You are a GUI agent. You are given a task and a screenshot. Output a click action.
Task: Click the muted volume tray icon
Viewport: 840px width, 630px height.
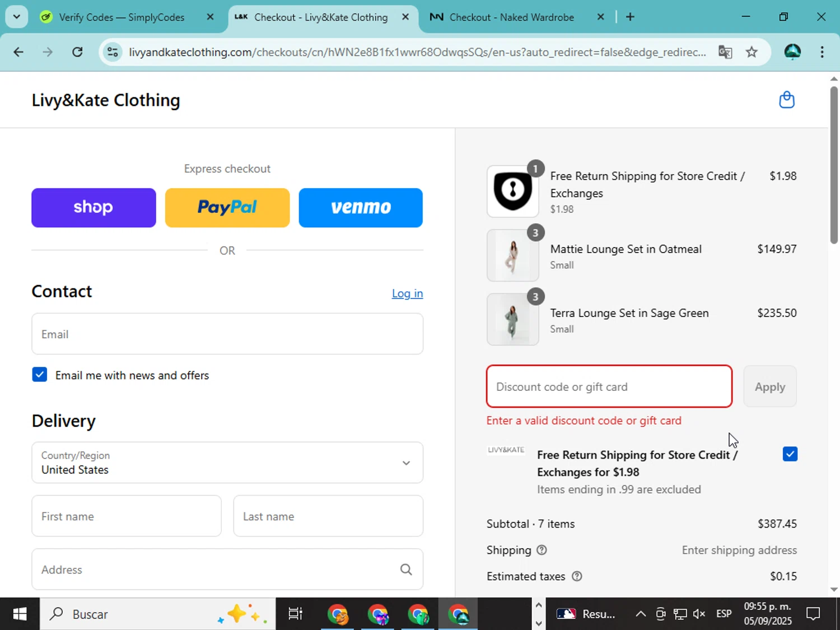(x=699, y=614)
